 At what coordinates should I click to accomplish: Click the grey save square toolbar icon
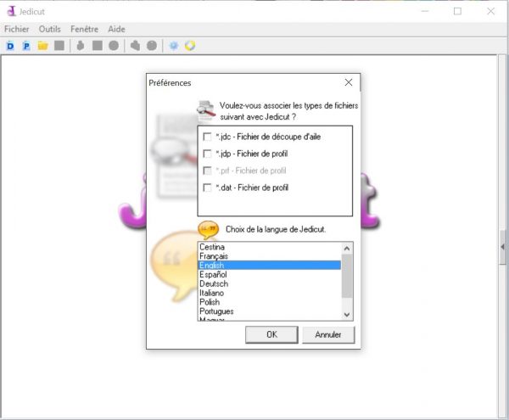point(59,46)
